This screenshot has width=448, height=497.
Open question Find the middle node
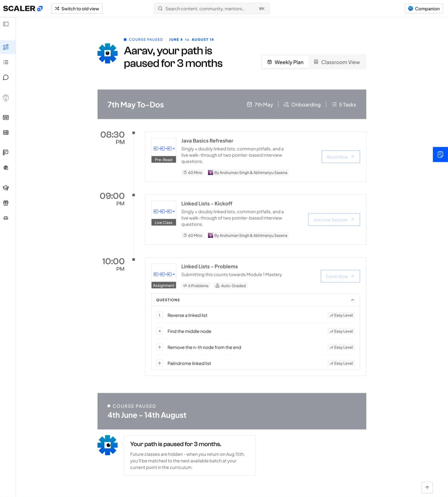[x=255, y=331]
